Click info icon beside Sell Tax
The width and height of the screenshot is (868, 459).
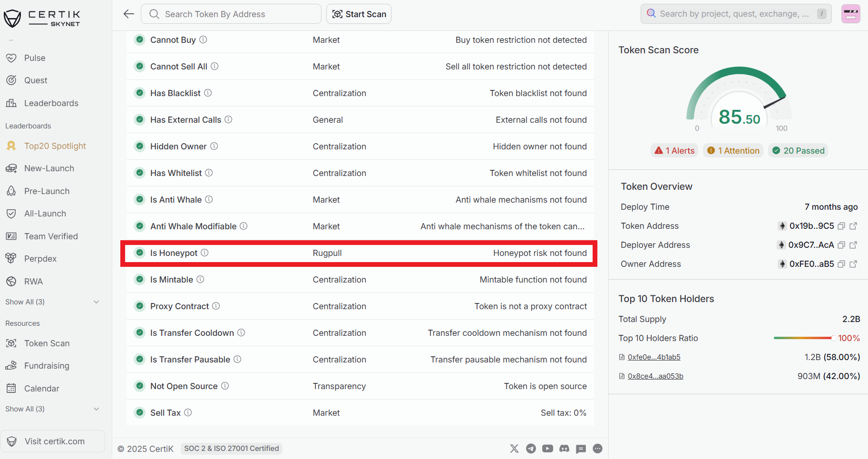[188, 412]
